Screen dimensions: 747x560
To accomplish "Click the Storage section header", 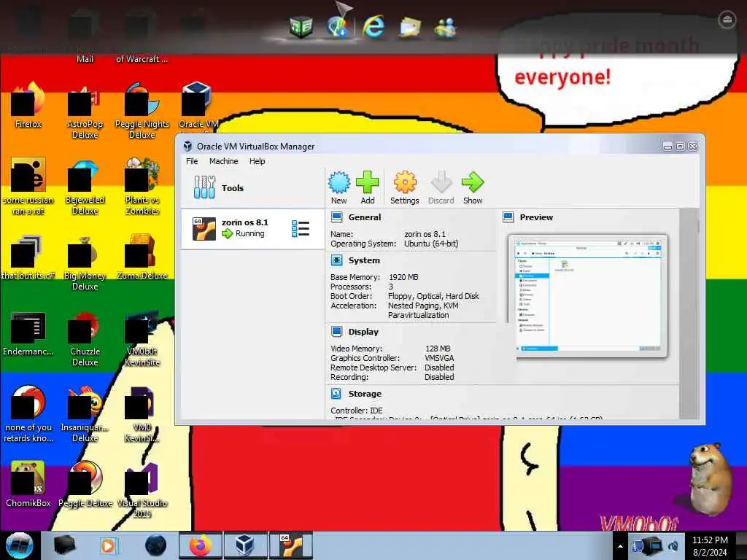I will point(365,394).
